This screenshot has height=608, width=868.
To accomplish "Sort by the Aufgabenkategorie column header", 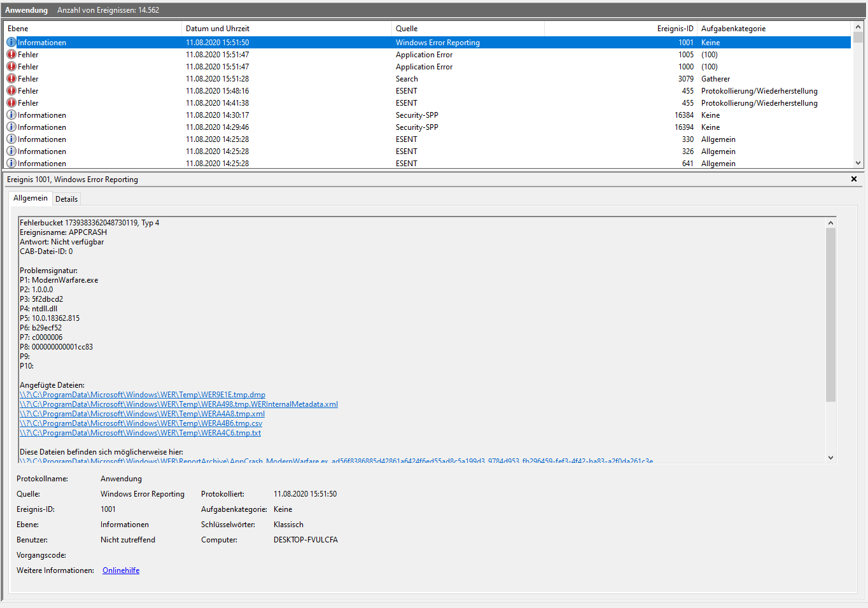I will pyautogui.click(x=774, y=28).
